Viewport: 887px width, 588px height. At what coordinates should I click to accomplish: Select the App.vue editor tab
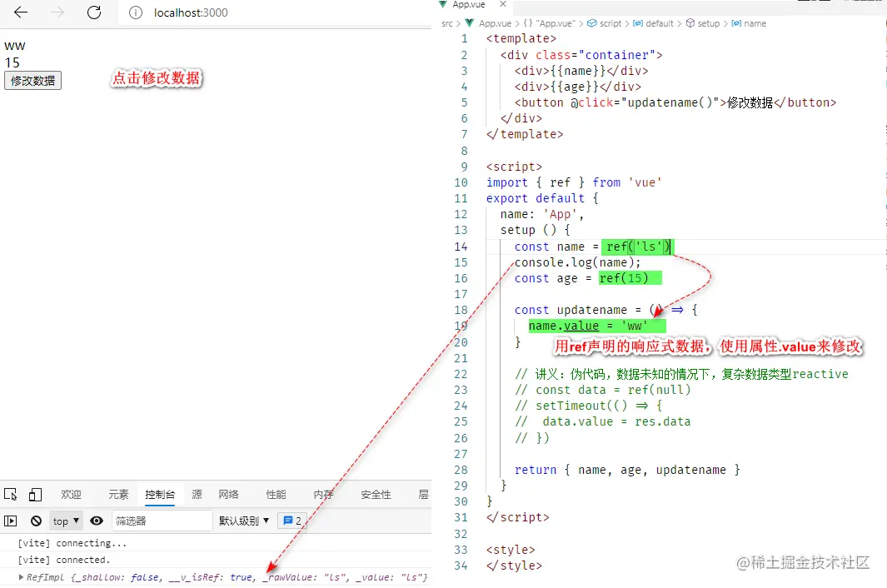click(x=469, y=4)
